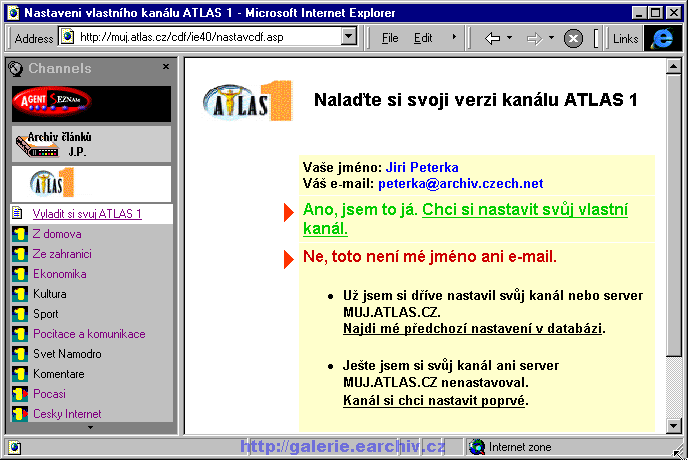The image size is (688, 460).
Task: Open the Ze zahranici channel item
Action: point(62,254)
